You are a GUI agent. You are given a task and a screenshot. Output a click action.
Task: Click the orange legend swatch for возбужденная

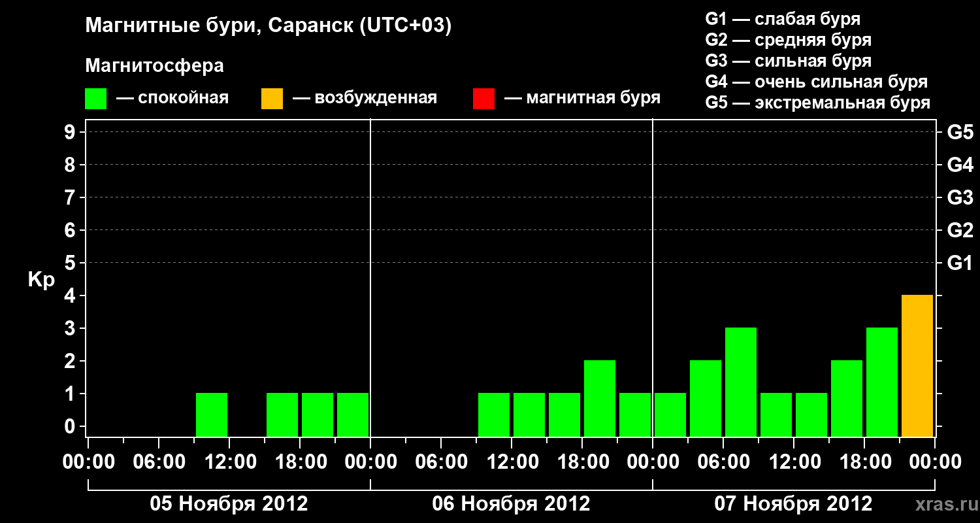coord(272,99)
